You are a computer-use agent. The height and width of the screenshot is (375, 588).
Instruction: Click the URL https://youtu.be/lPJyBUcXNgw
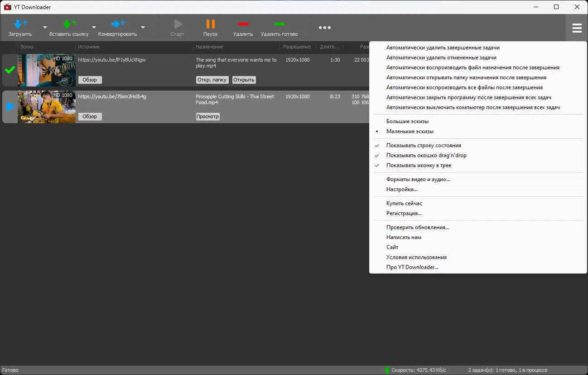pyautogui.click(x=112, y=60)
